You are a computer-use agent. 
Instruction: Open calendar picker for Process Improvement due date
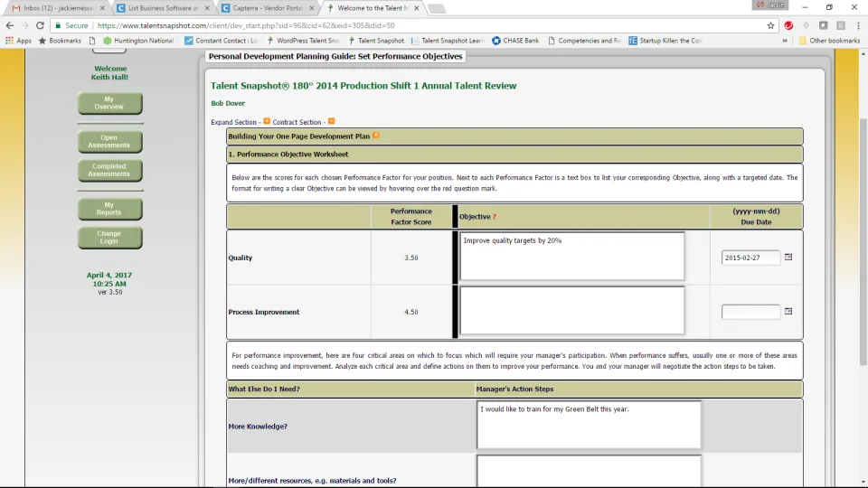click(788, 312)
